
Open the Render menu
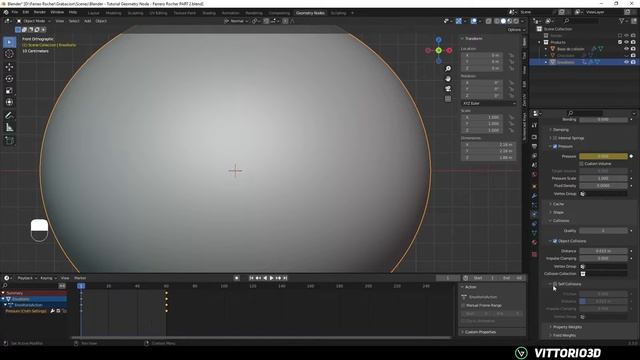coord(40,12)
